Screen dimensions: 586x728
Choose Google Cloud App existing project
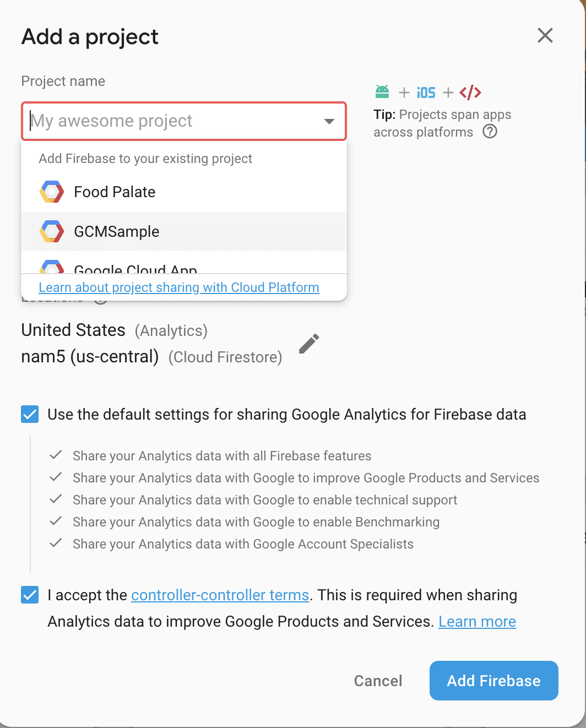point(135,269)
